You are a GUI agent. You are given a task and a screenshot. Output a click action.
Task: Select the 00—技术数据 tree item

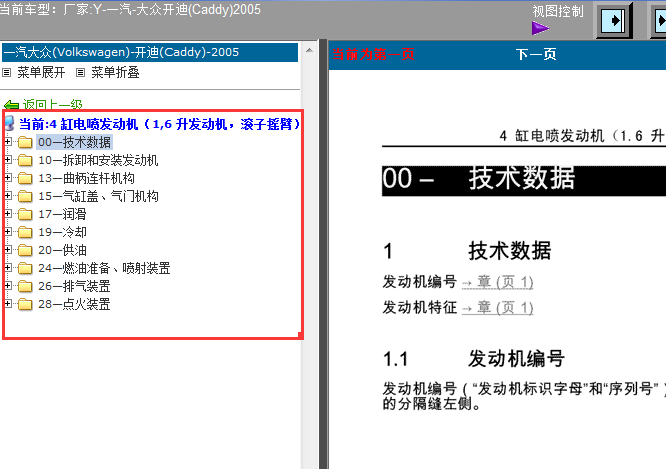click(74, 142)
